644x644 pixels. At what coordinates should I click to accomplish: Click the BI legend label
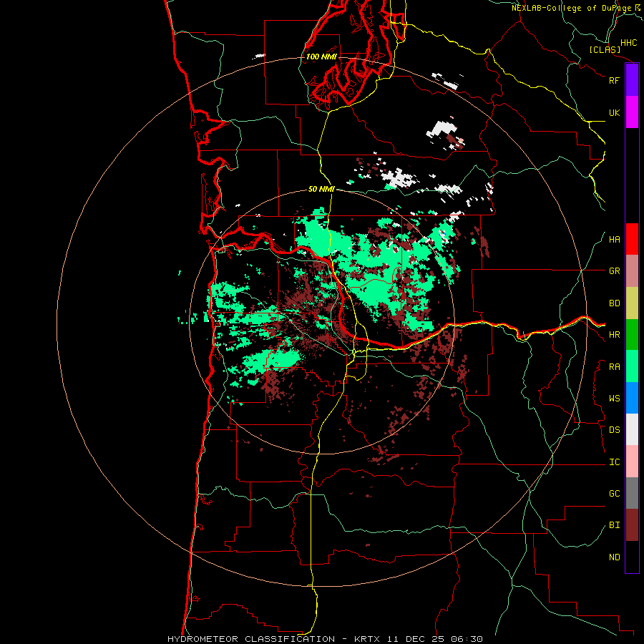(614, 525)
